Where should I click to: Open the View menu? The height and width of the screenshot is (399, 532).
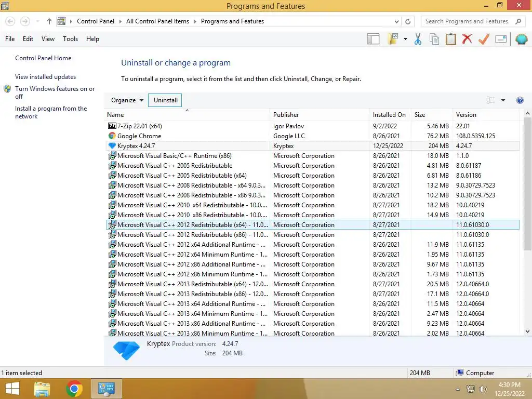point(48,39)
